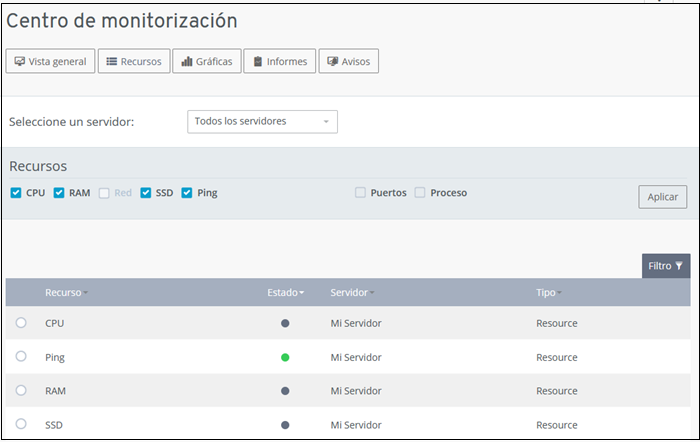Viewport: 700px width, 442px height.
Task: Click the grey status dot for CPU
Action: click(285, 323)
